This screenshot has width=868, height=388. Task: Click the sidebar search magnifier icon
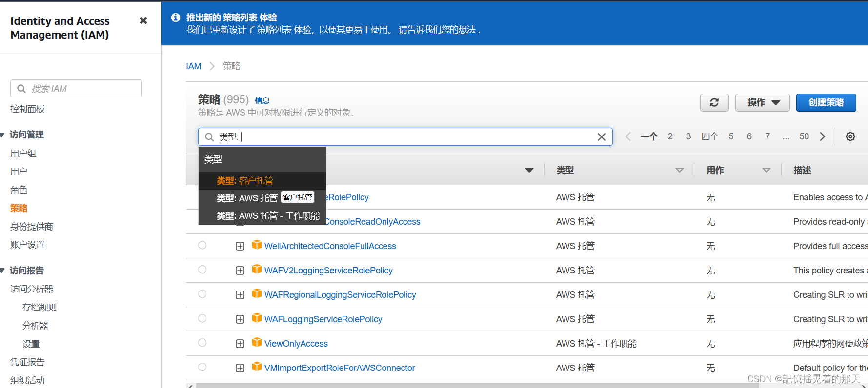21,89
